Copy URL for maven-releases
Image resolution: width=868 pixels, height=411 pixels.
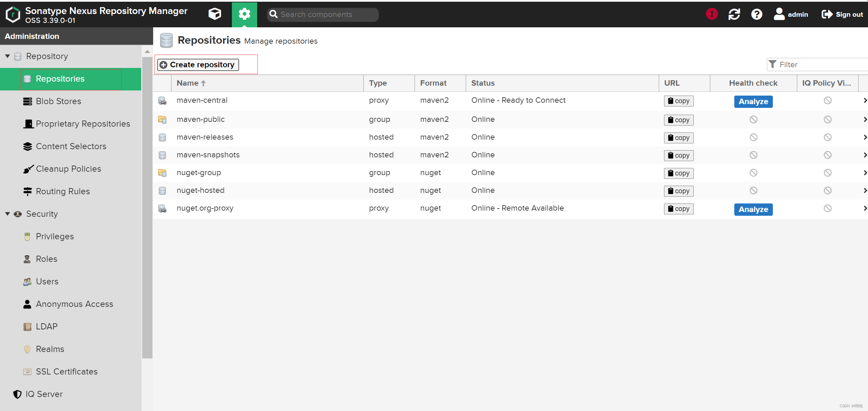[x=679, y=138]
